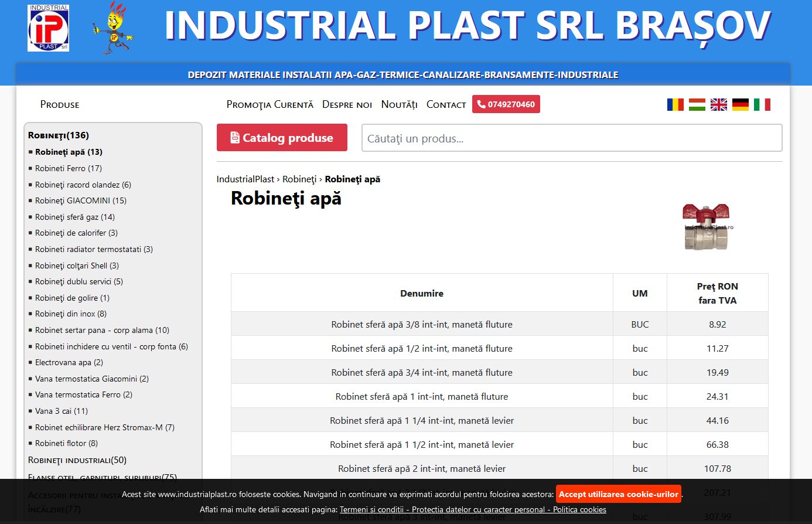The image size is (812, 524).
Task: Click Robinet sferă apă 3/4 int-int row
Action: (x=500, y=372)
